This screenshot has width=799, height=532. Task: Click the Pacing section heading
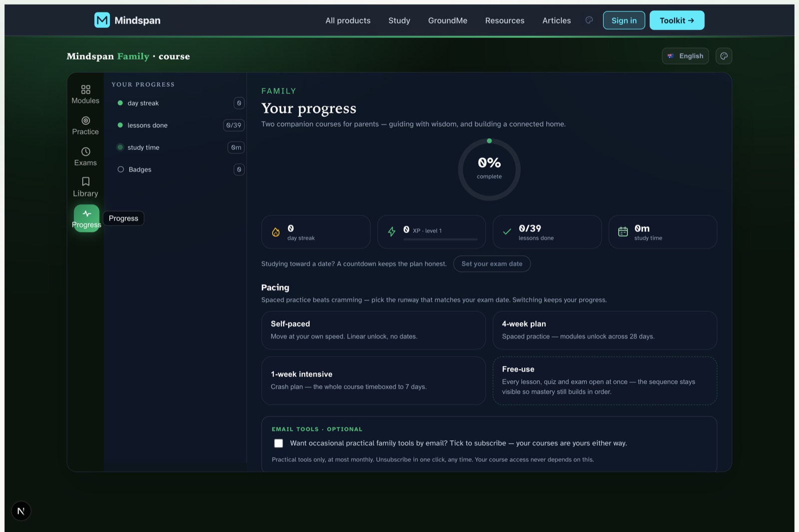pos(275,287)
